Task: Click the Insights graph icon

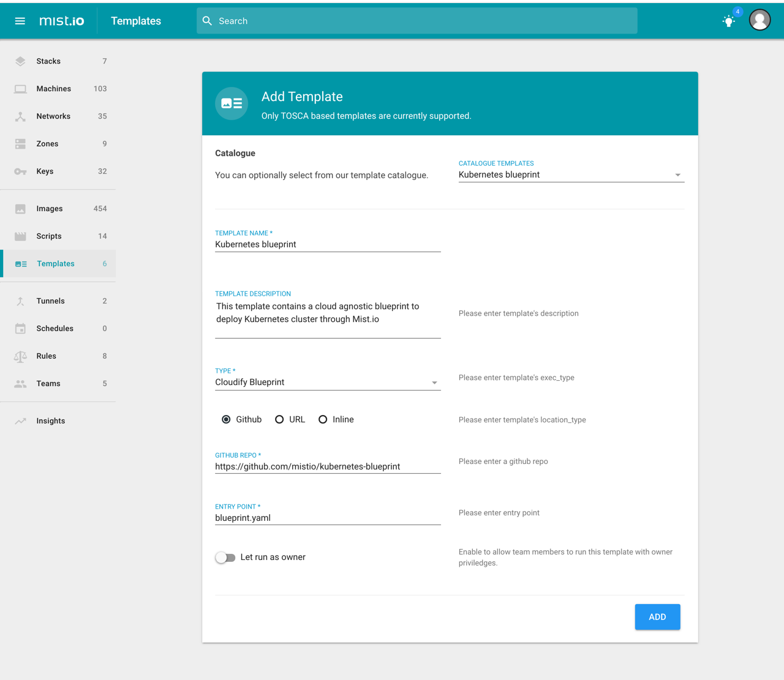Action: point(20,420)
